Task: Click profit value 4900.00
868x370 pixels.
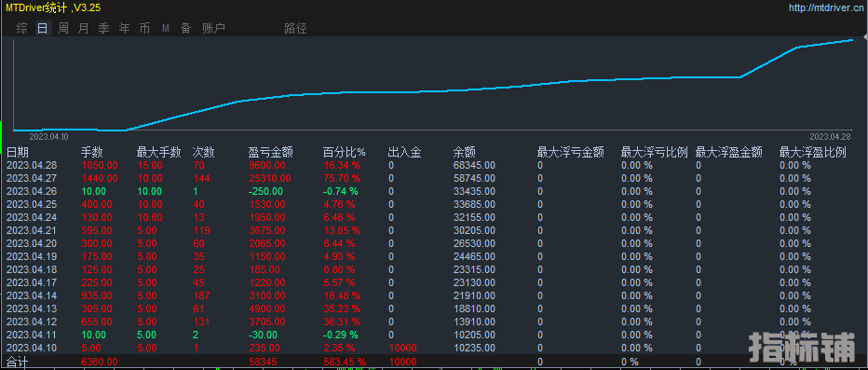Action: click(x=266, y=308)
